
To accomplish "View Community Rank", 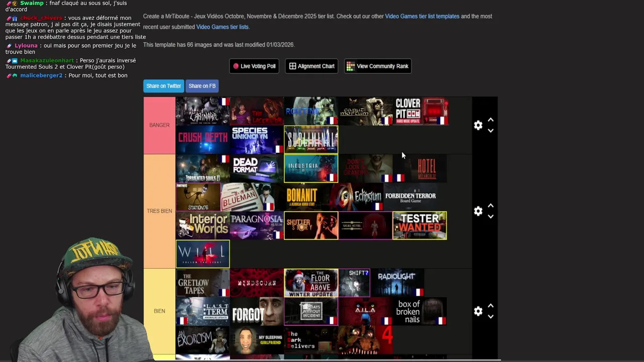I will point(377,66).
